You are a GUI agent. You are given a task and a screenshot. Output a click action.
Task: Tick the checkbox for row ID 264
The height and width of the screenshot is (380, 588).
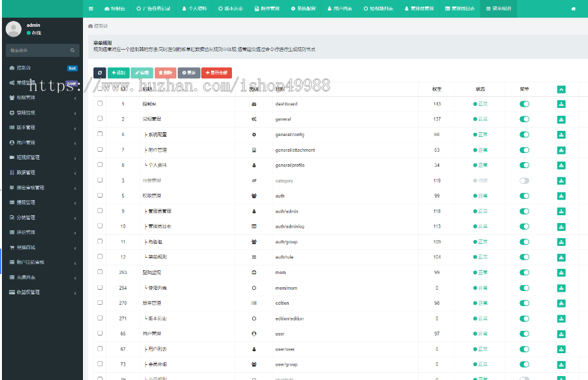(100, 287)
